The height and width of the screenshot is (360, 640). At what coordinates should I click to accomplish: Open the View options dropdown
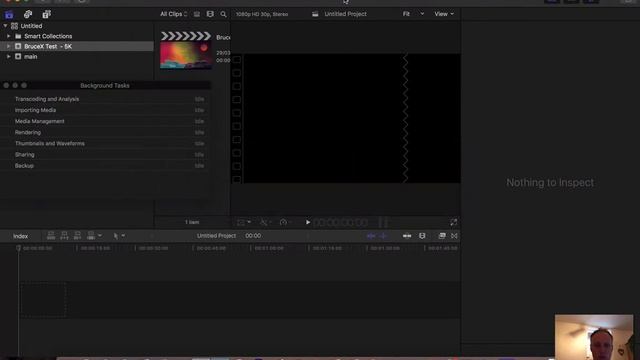(444, 14)
